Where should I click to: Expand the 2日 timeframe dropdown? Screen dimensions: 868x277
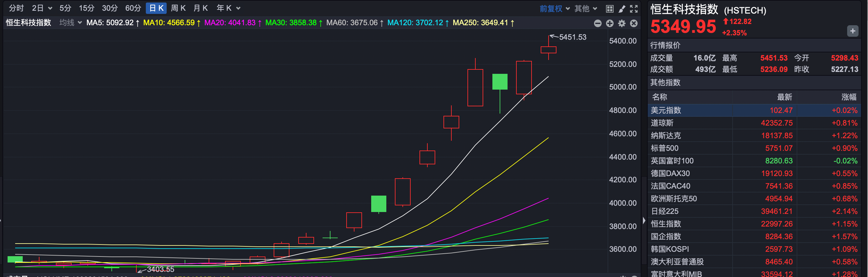pyautogui.click(x=42, y=9)
